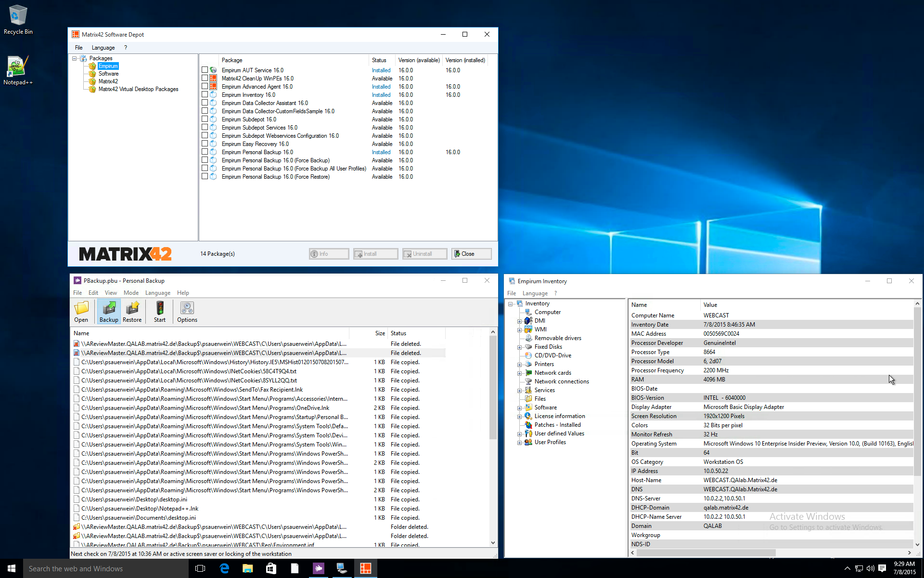Check the Matrix42 CleanUp WinPEs 16.0 checkbox
This screenshot has width=924, height=578.
tap(205, 78)
